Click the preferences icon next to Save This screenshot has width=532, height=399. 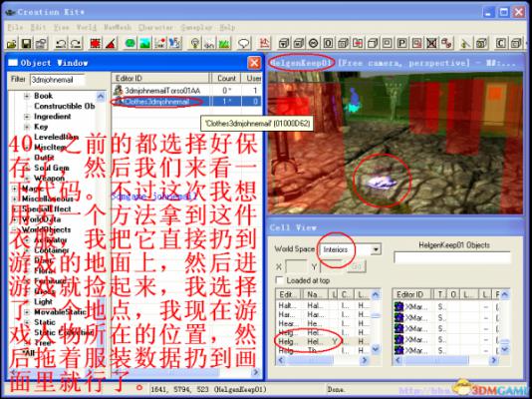(x=41, y=44)
